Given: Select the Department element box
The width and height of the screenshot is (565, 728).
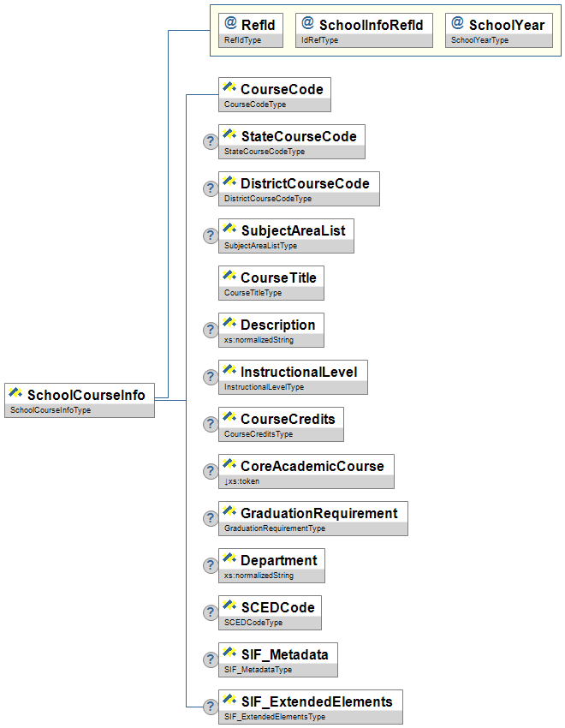Looking at the screenshot, I should (271, 565).
